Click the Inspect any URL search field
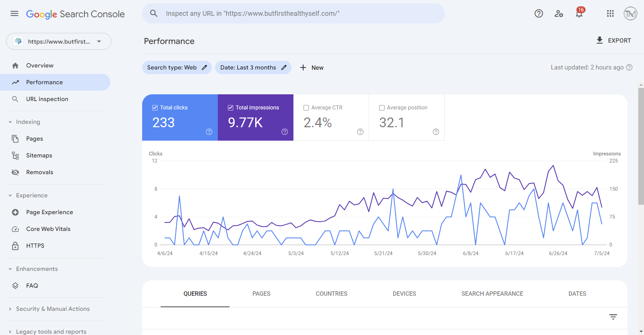This screenshot has height=335, width=644. (x=293, y=13)
